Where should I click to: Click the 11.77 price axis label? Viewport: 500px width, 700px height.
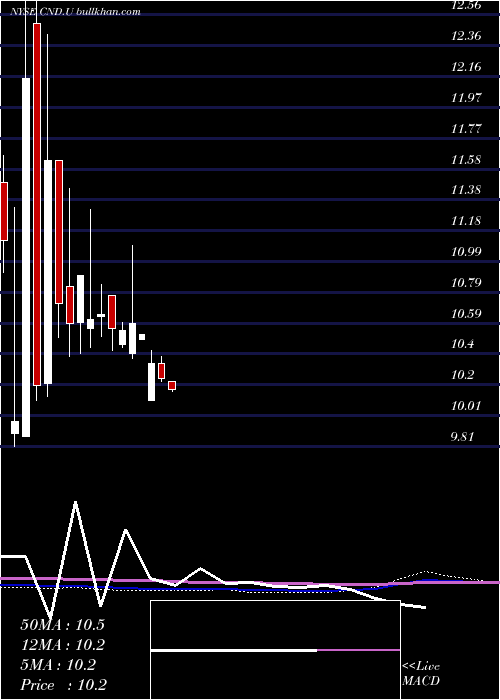click(x=466, y=129)
